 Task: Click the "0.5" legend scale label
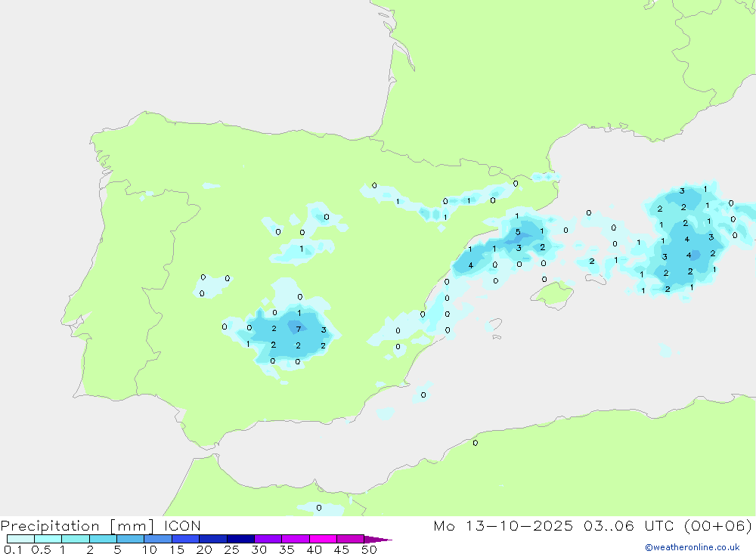(41, 549)
